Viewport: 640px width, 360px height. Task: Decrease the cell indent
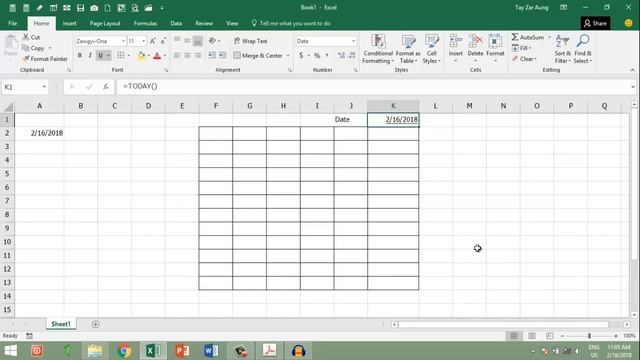coord(212,55)
